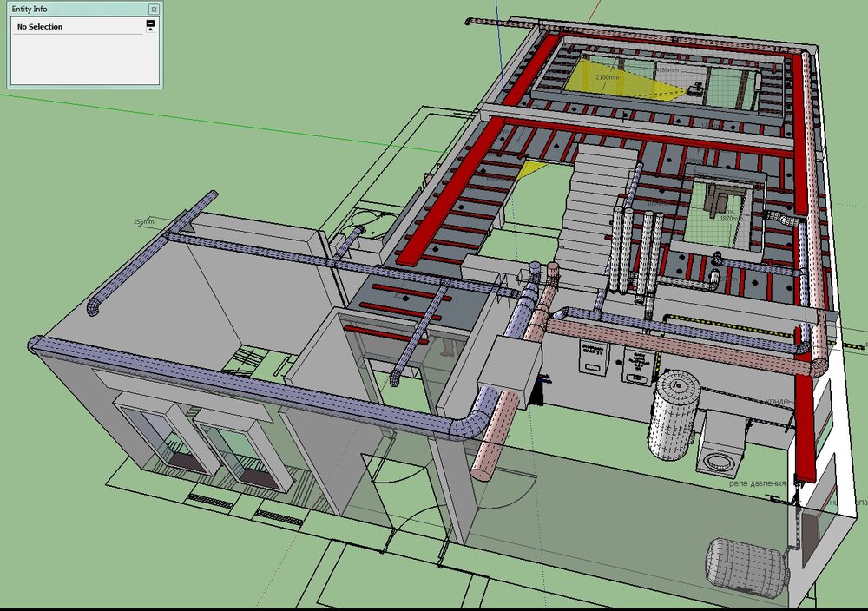Select the horizontal tank at bottom right
The image size is (868, 611).
(x=746, y=569)
